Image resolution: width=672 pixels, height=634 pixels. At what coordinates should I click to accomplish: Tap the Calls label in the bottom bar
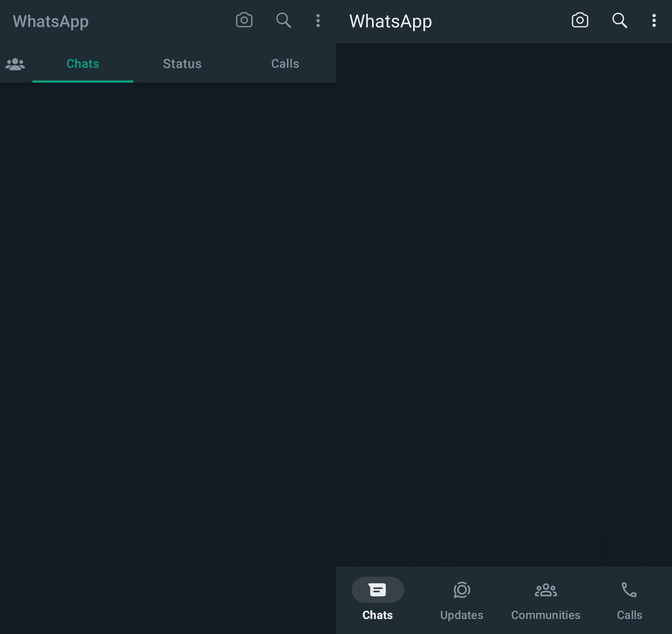click(x=629, y=615)
